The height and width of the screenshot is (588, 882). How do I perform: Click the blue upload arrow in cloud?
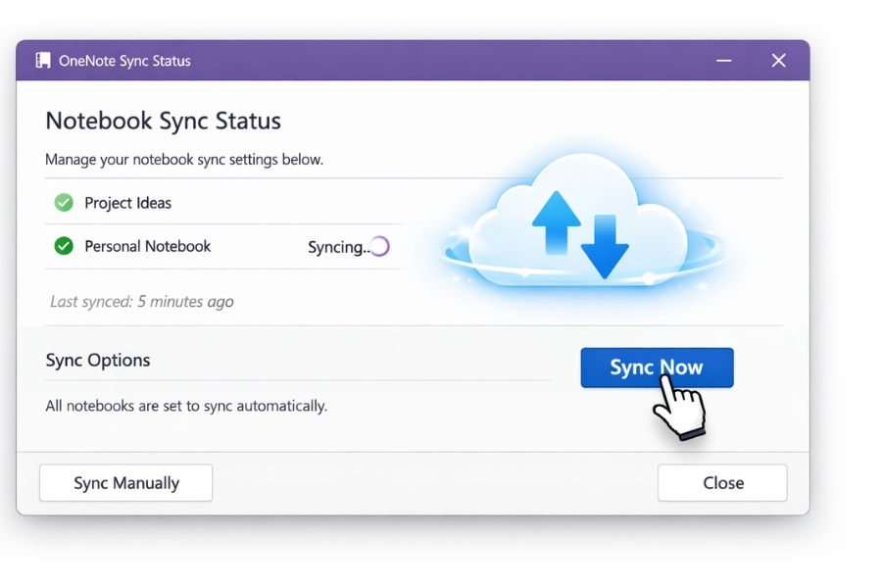click(x=556, y=222)
